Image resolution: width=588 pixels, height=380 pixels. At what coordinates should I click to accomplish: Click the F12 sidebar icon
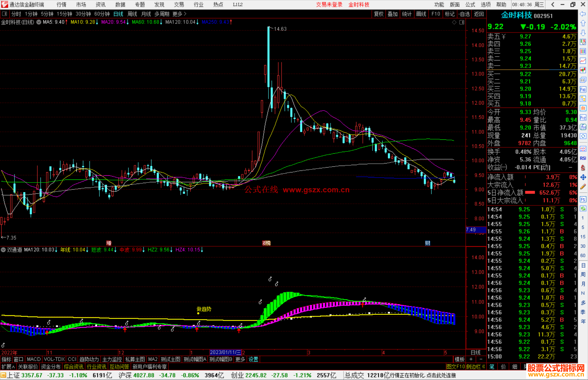click(583, 118)
